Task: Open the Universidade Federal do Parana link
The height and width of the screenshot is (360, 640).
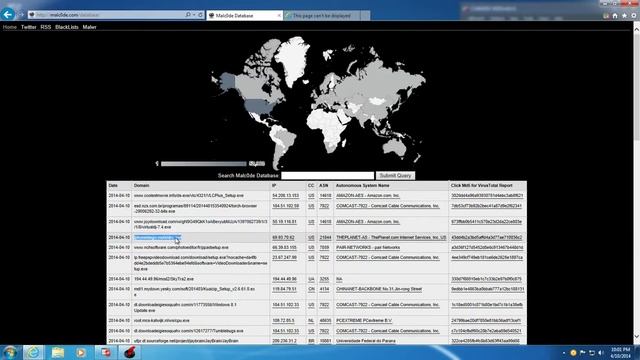Action: coord(365,340)
